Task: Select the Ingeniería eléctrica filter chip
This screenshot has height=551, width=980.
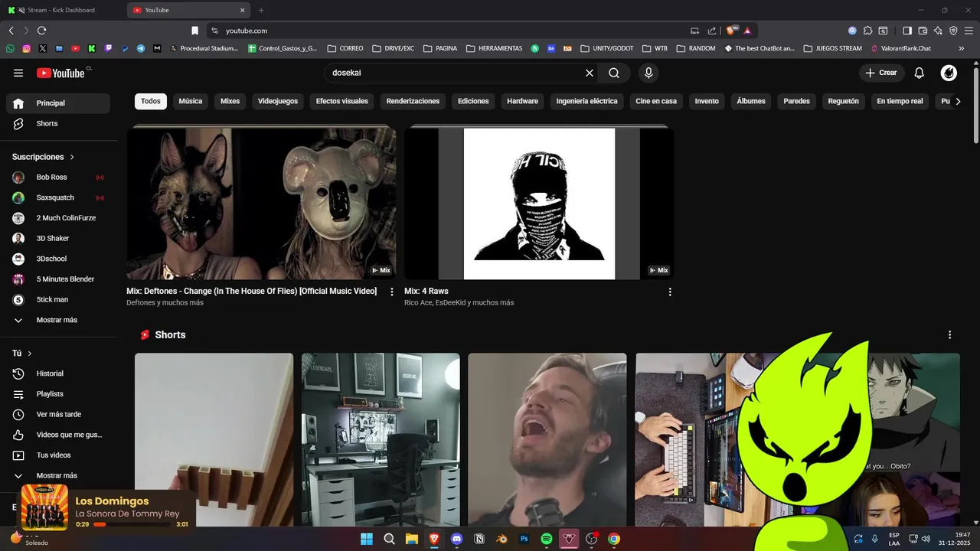Action: (587, 101)
